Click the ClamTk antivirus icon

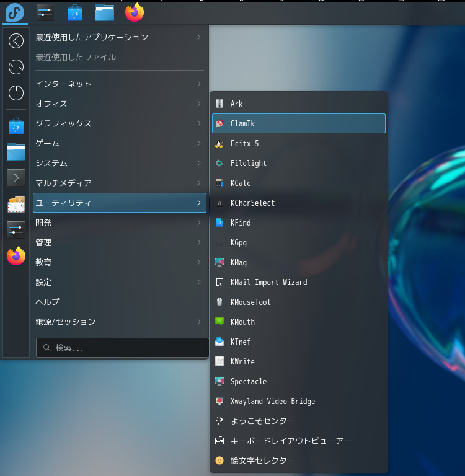click(219, 123)
